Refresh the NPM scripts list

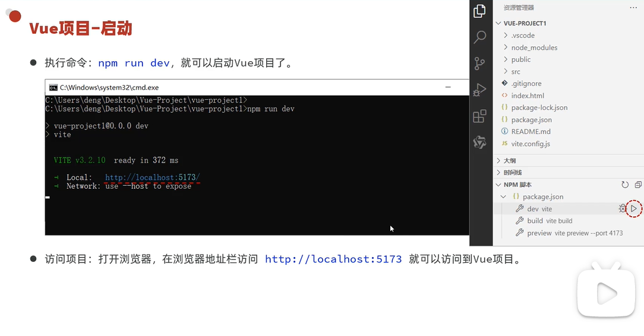625,185
